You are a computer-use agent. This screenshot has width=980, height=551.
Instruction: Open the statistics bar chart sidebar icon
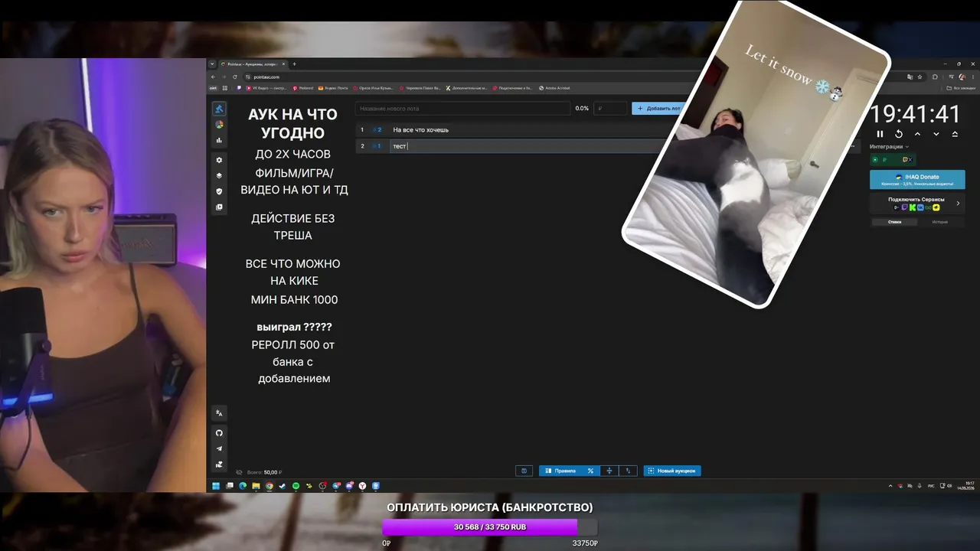[219, 140]
